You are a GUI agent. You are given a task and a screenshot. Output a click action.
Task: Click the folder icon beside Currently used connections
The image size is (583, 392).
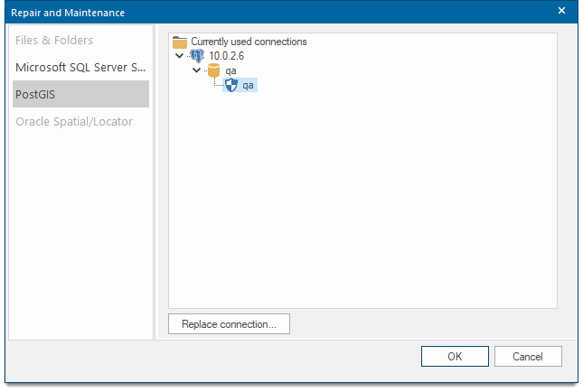click(180, 42)
